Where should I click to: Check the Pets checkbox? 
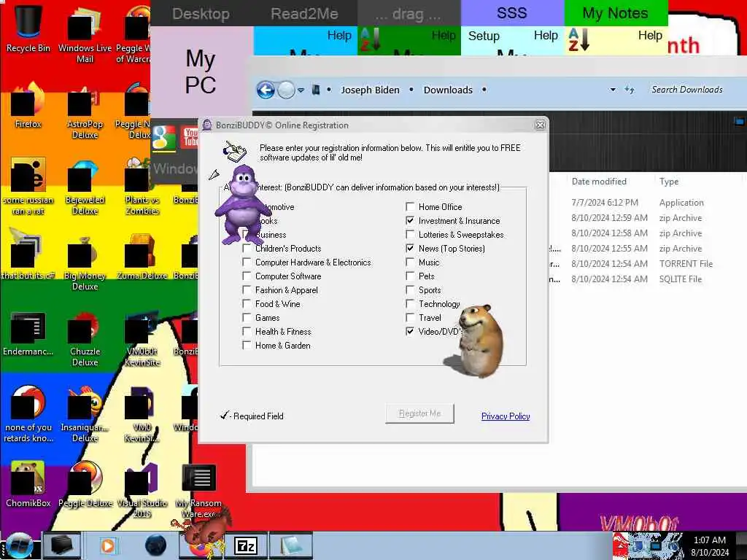(x=410, y=276)
